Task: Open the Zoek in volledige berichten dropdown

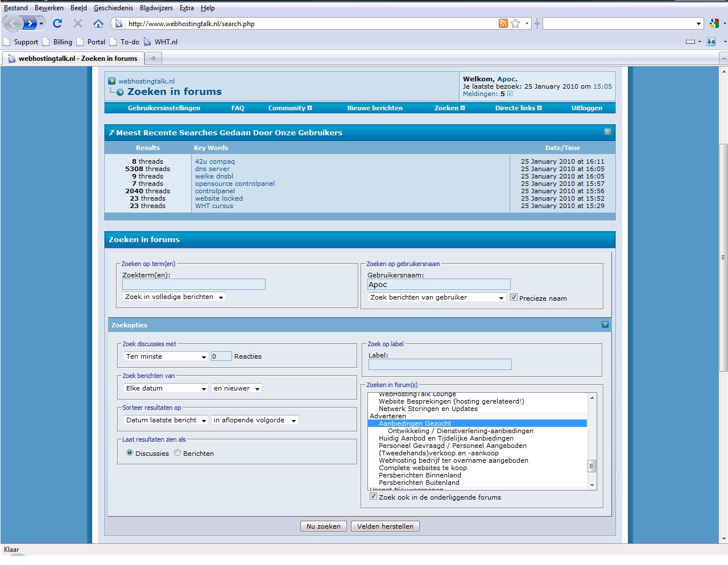Action: coord(174,297)
